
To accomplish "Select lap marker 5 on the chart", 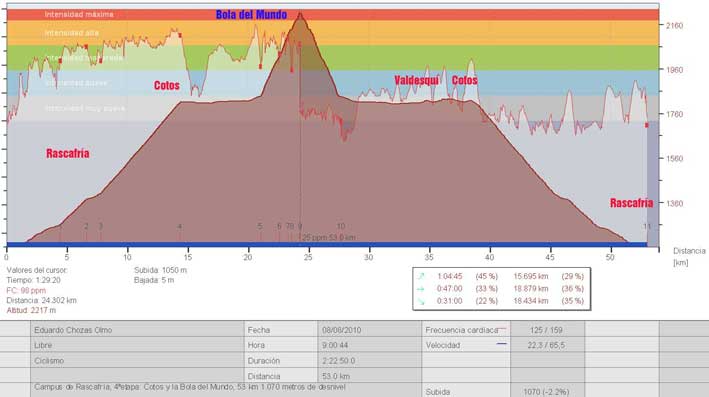I will (x=260, y=226).
